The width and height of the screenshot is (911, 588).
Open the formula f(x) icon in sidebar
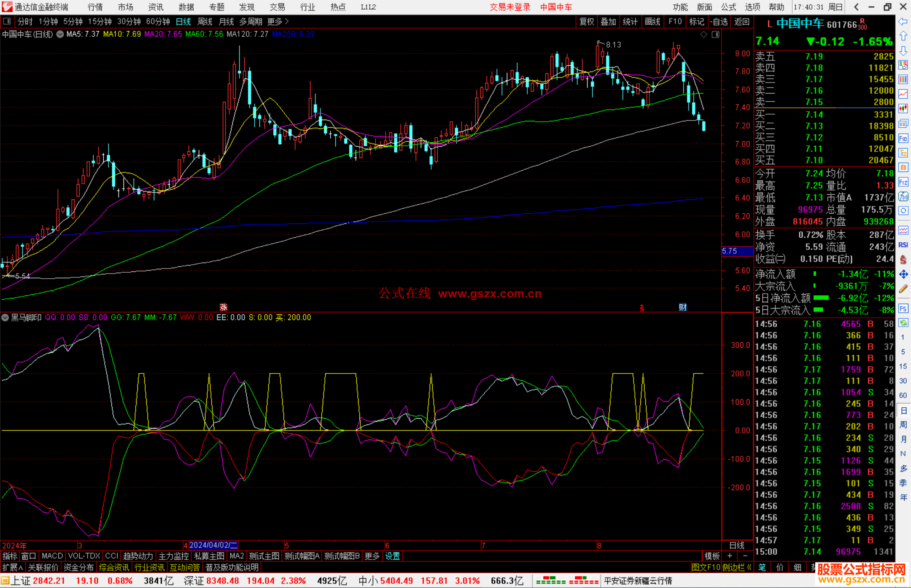click(903, 196)
